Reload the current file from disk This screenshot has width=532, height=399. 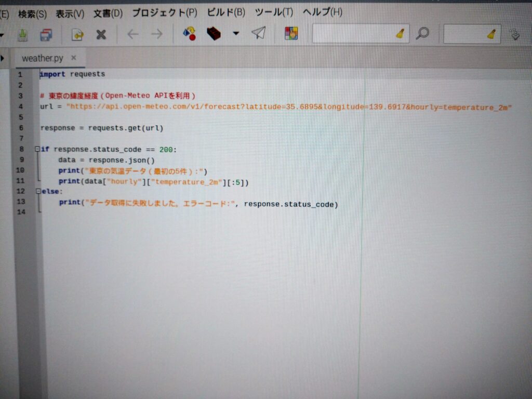(x=77, y=34)
